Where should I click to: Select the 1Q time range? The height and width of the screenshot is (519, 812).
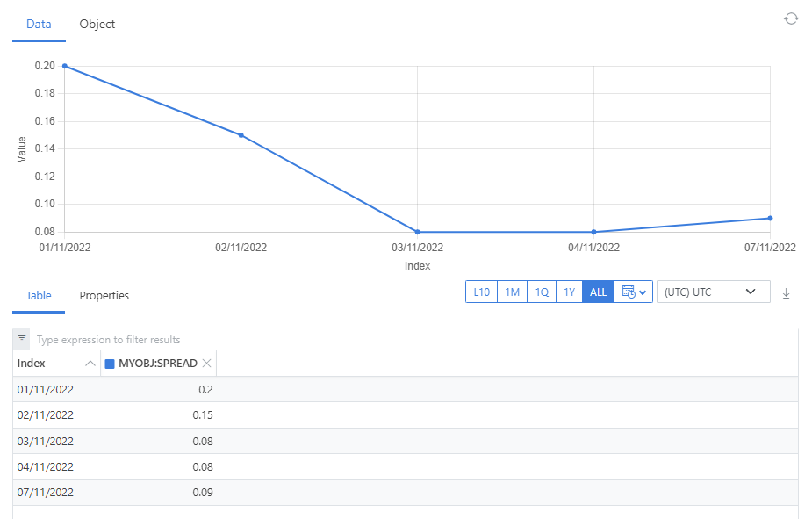point(541,292)
